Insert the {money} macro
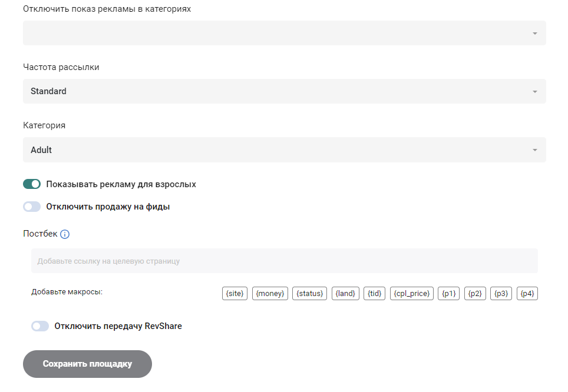The width and height of the screenshot is (568, 392). tap(269, 293)
